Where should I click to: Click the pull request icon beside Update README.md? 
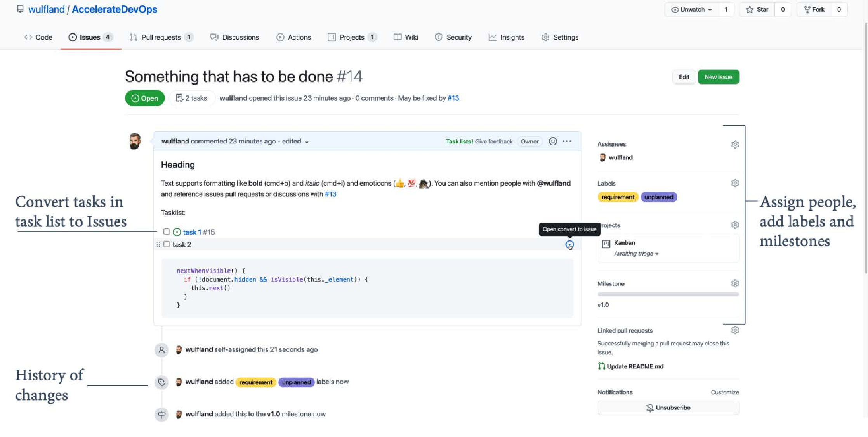601,366
